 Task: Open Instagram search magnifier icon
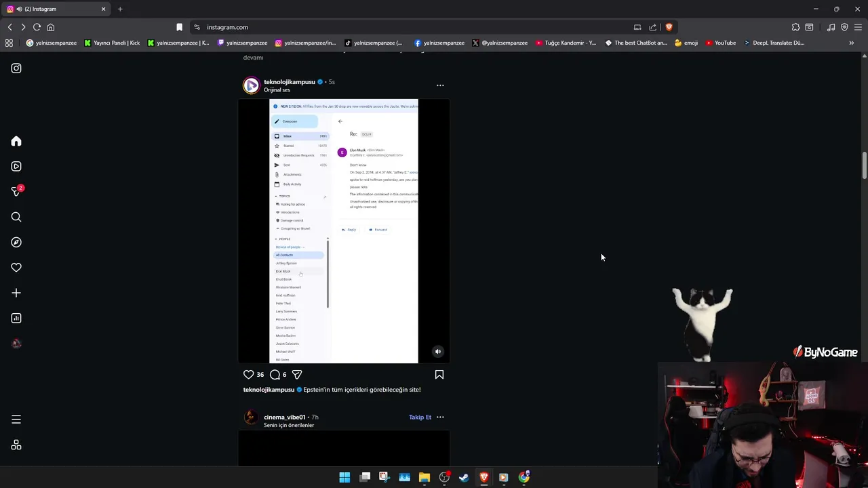16,217
